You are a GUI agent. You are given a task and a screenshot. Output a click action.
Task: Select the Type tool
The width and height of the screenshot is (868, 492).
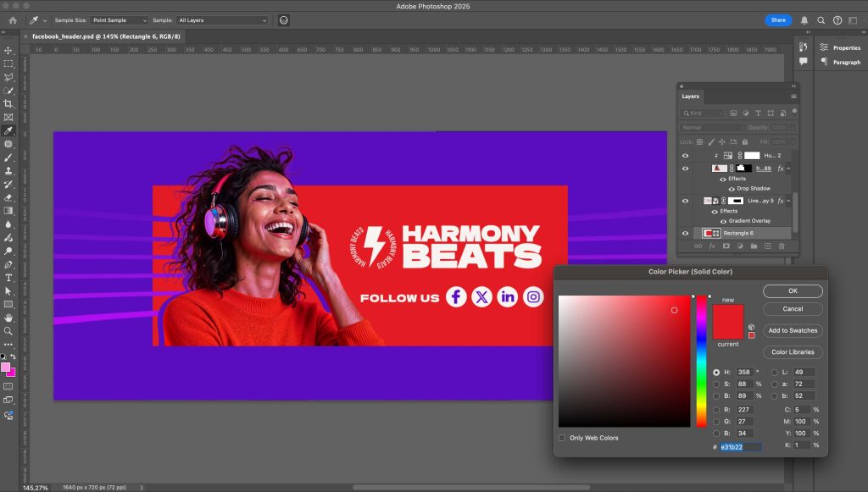pyautogui.click(x=8, y=278)
